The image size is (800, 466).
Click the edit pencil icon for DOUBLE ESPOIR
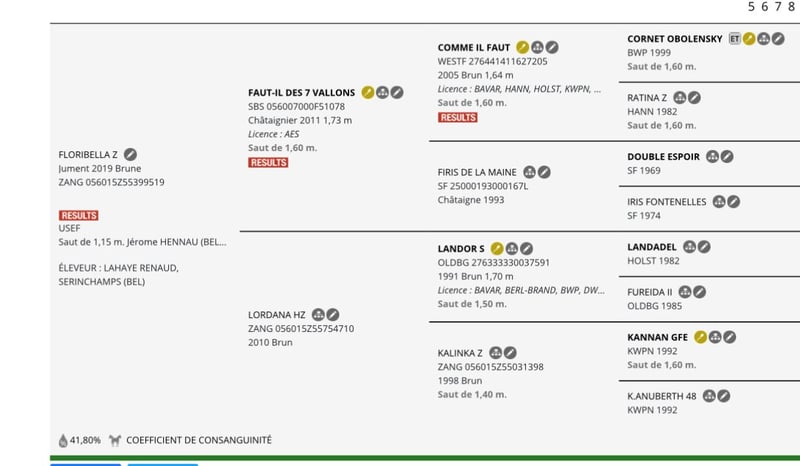click(x=727, y=157)
